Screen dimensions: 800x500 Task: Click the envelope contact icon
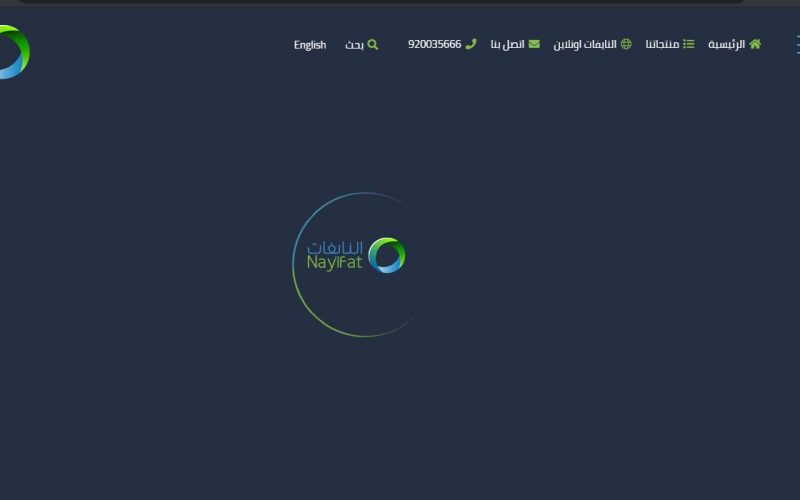coord(534,44)
